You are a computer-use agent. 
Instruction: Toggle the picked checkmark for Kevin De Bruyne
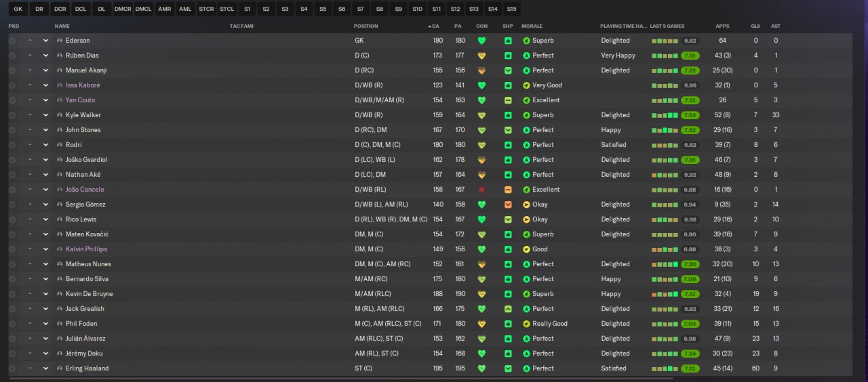point(12,294)
